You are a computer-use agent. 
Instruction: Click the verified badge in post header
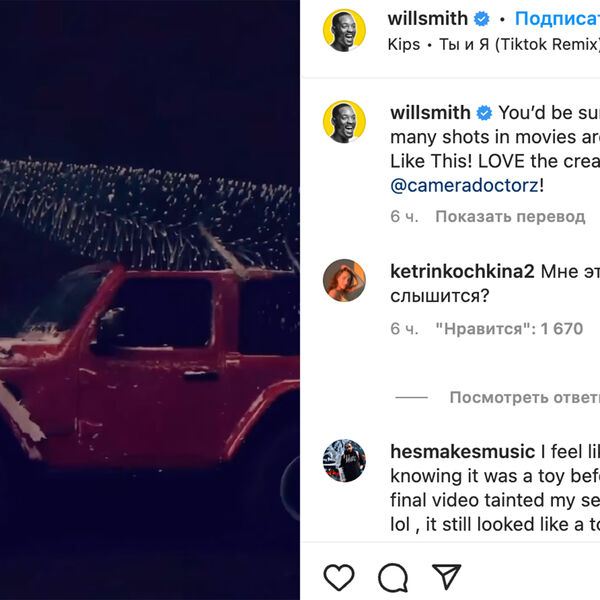(481, 19)
